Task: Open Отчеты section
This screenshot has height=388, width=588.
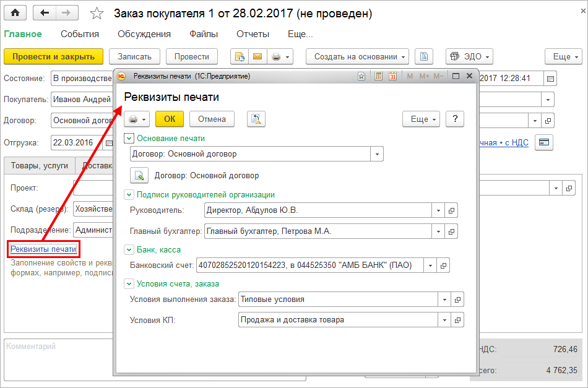Action: click(253, 34)
